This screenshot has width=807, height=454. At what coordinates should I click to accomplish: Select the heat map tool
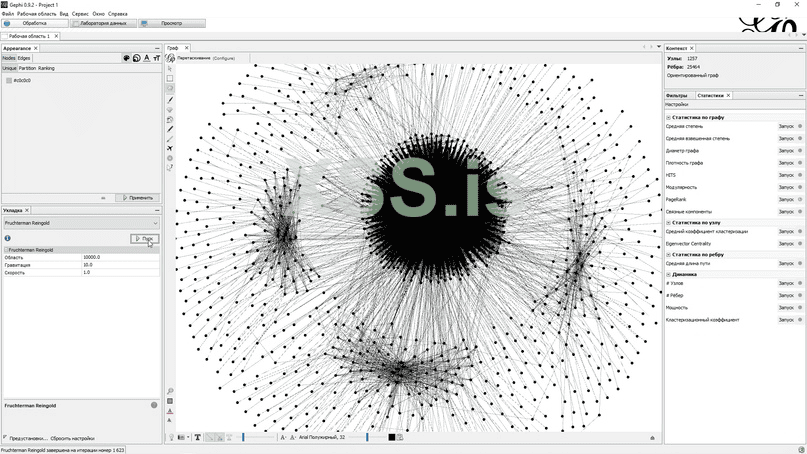(x=170, y=158)
